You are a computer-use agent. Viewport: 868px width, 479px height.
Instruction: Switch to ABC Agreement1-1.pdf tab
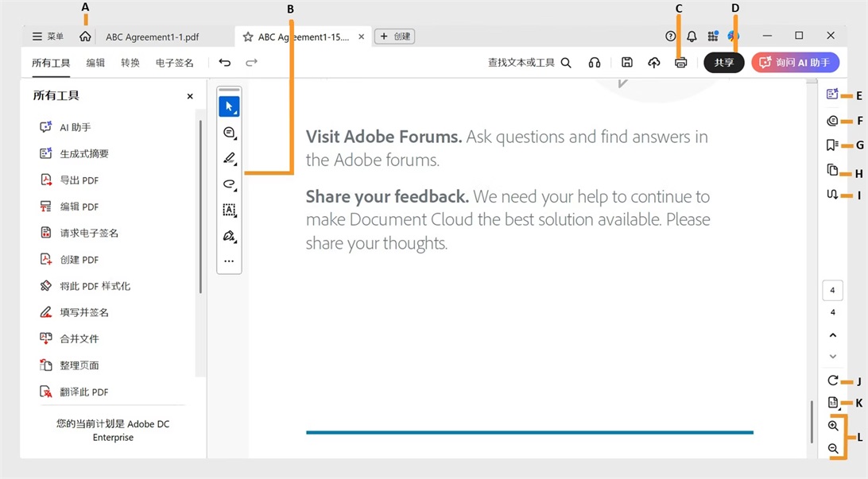[152, 37]
